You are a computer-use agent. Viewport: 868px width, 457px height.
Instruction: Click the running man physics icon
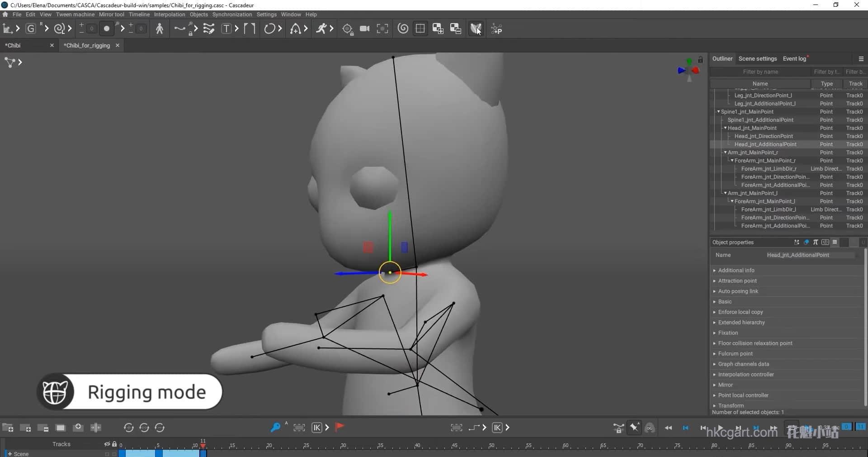click(x=321, y=29)
